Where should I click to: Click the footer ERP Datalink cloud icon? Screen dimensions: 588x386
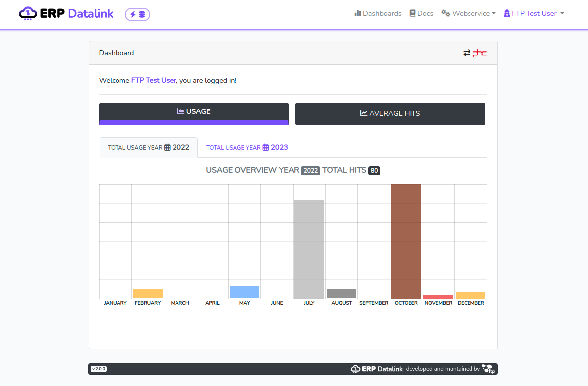point(355,369)
